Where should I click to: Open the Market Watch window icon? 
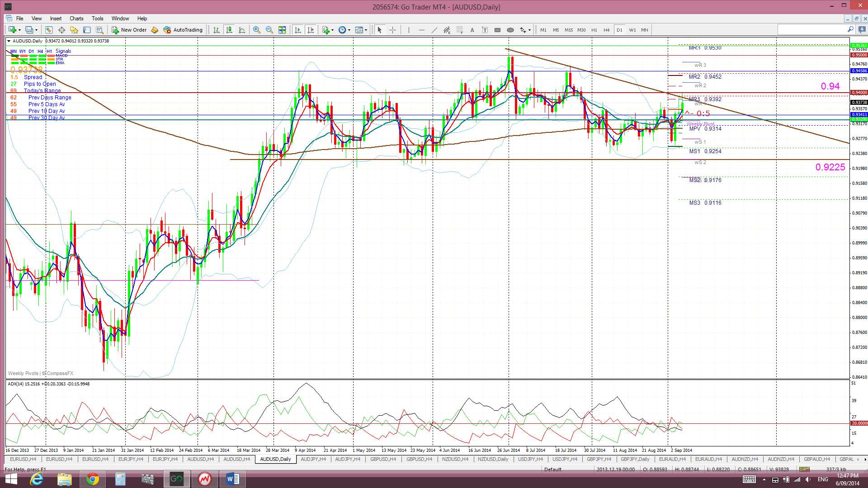pyautogui.click(x=49, y=30)
